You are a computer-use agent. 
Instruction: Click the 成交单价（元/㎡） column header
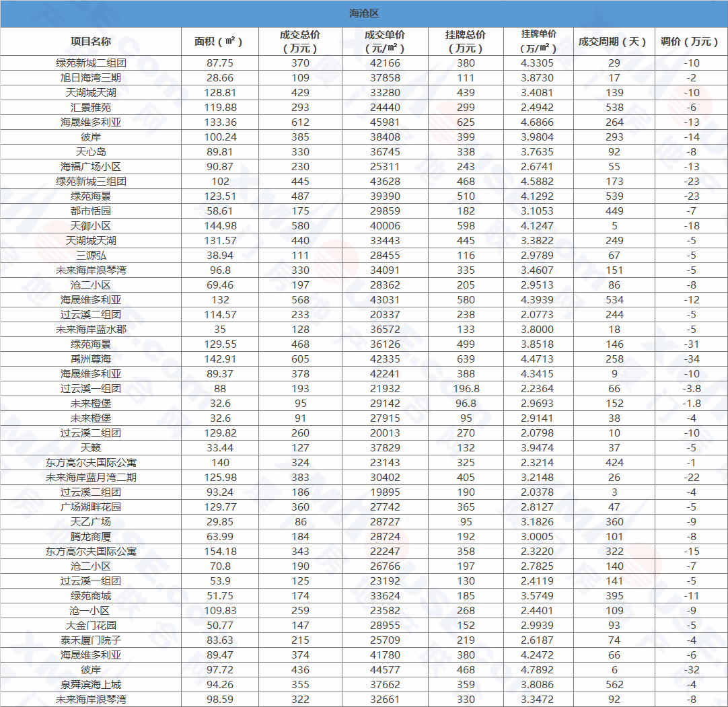tap(385, 41)
